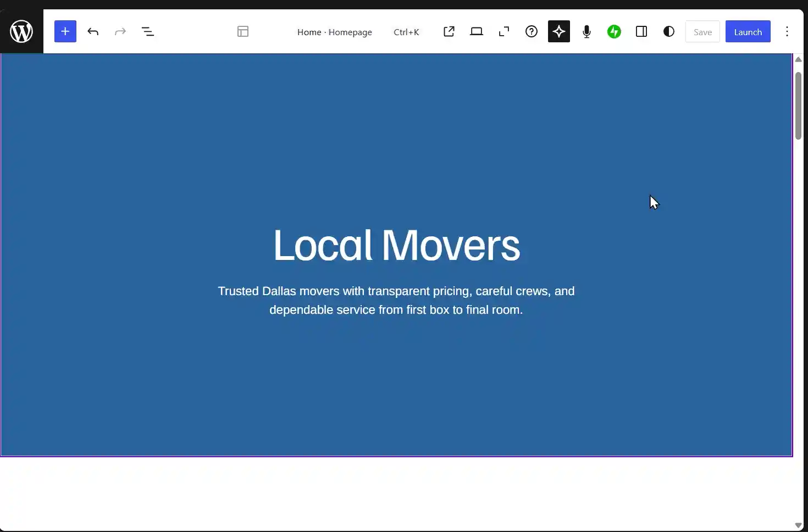Click the vertical scrollbar thumb
Image resolution: width=808 pixels, height=532 pixels.
tap(798, 106)
